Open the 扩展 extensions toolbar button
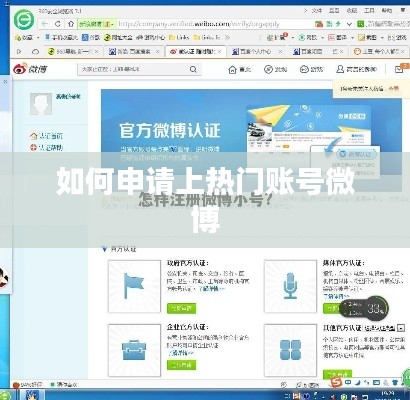 tap(277, 37)
